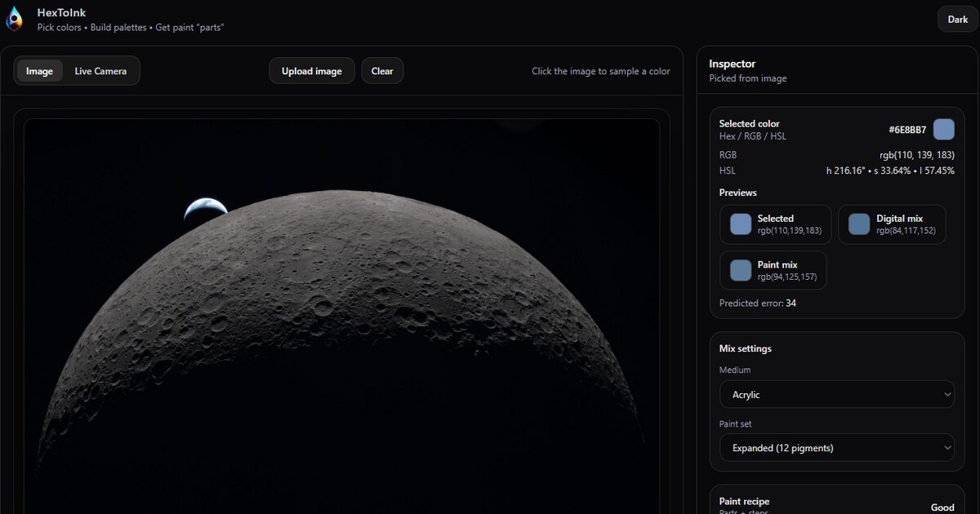Click the Picked from image subtitle
Screen dimensions: 980x514
748,78
